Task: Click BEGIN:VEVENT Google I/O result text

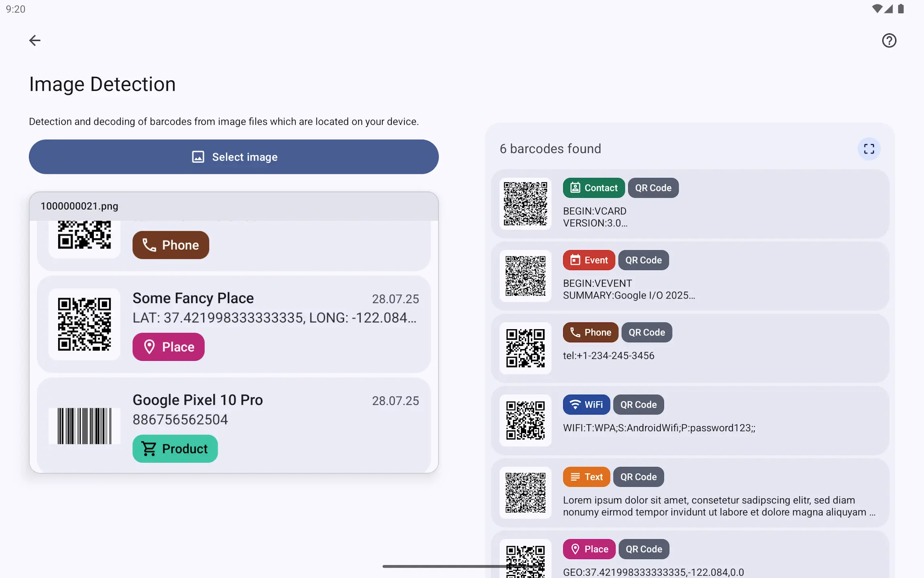Action: pos(629,289)
